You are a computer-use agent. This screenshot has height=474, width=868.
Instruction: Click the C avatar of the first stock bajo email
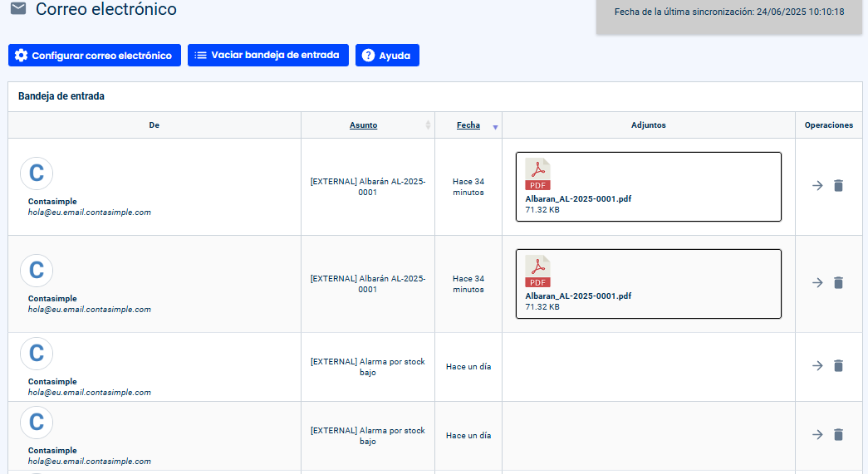click(x=37, y=354)
